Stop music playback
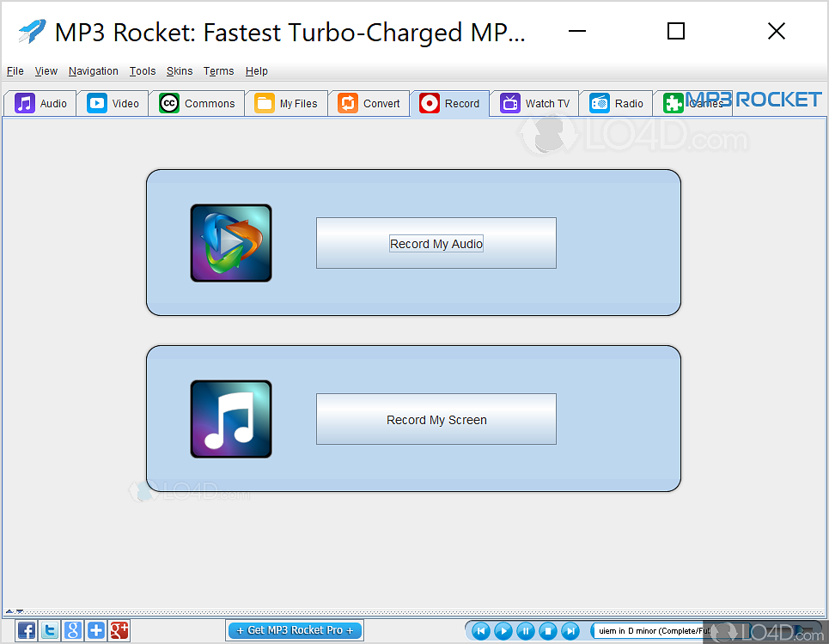Image resolution: width=829 pixels, height=644 pixels. coord(547,630)
